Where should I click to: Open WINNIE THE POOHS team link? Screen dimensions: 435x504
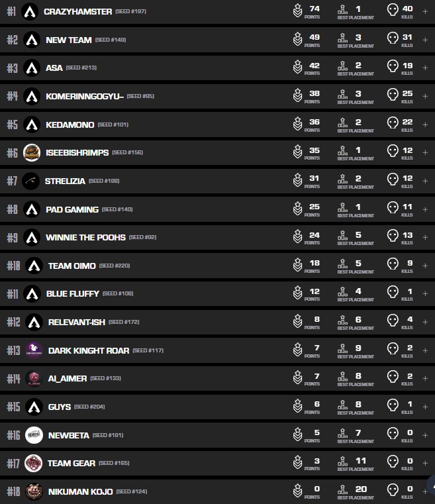click(x=85, y=237)
